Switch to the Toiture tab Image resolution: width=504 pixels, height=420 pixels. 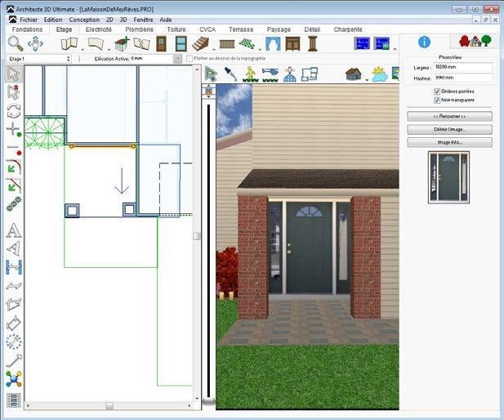176,29
